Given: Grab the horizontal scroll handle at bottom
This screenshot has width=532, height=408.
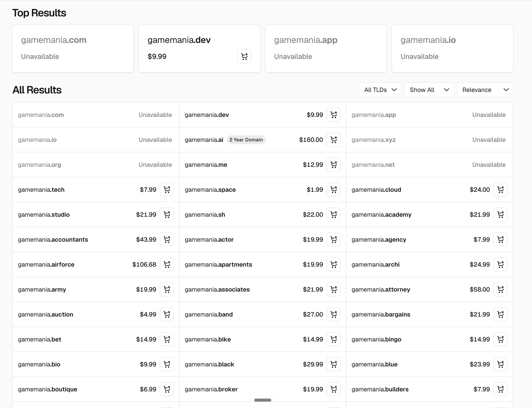Looking at the screenshot, I should [262, 400].
